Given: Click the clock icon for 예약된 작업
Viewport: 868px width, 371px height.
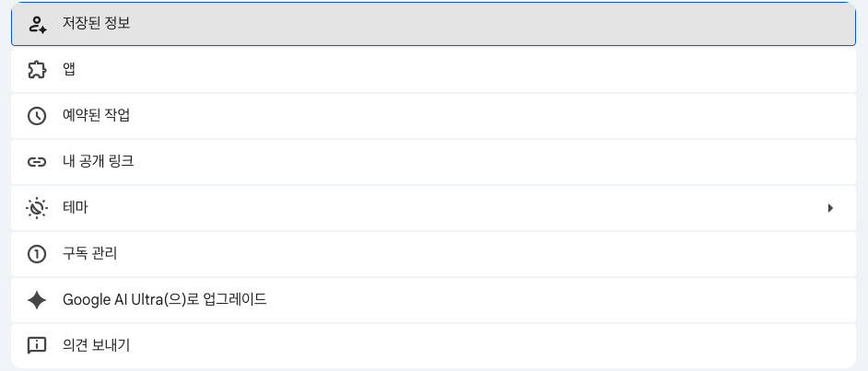Looking at the screenshot, I should click(x=37, y=116).
